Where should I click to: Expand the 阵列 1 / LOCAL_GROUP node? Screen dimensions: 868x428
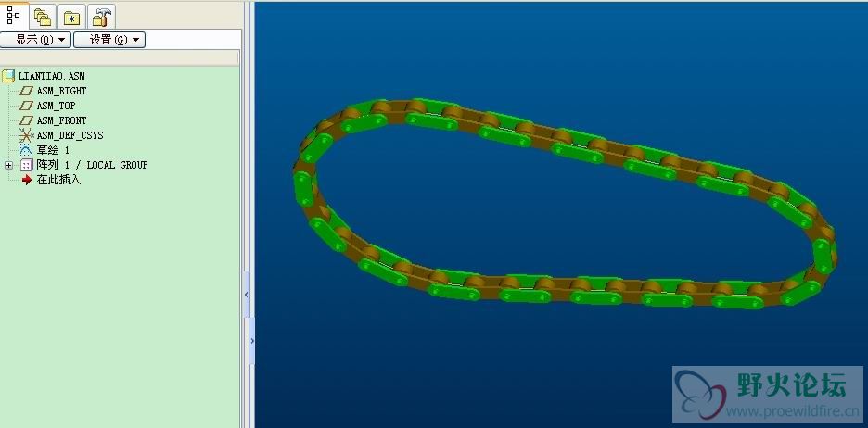[9, 165]
